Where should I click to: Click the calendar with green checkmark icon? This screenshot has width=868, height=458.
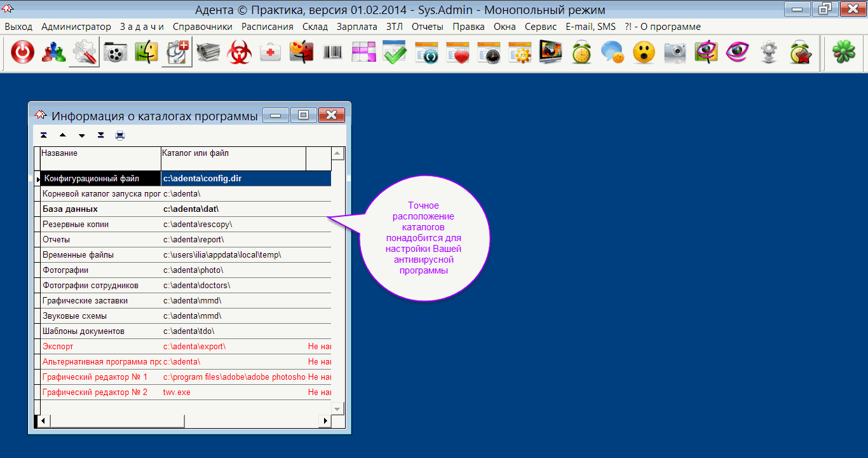click(395, 53)
